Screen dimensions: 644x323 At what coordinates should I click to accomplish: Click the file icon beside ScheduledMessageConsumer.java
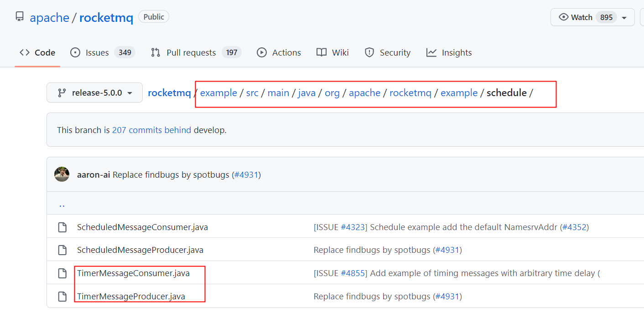[62, 227]
